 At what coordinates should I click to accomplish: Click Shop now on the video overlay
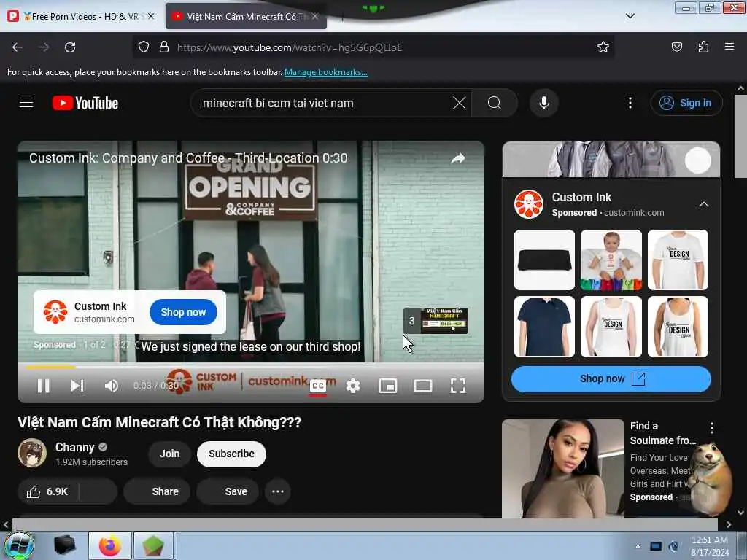[x=183, y=312]
